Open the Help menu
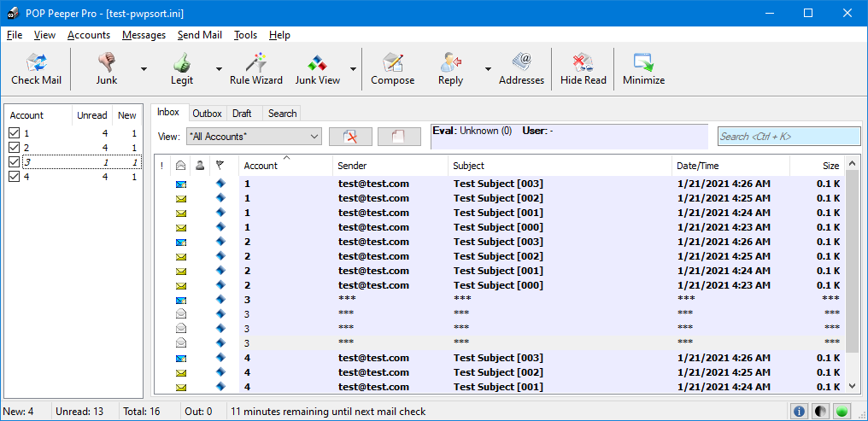The height and width of the screenshot is (421, 868). 279,35
